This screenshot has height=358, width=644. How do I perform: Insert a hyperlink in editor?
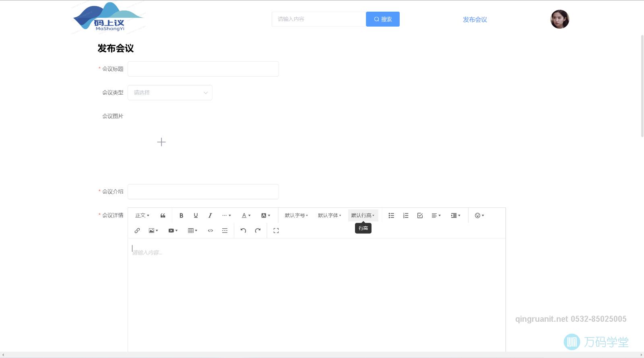(x=137, y=231)
